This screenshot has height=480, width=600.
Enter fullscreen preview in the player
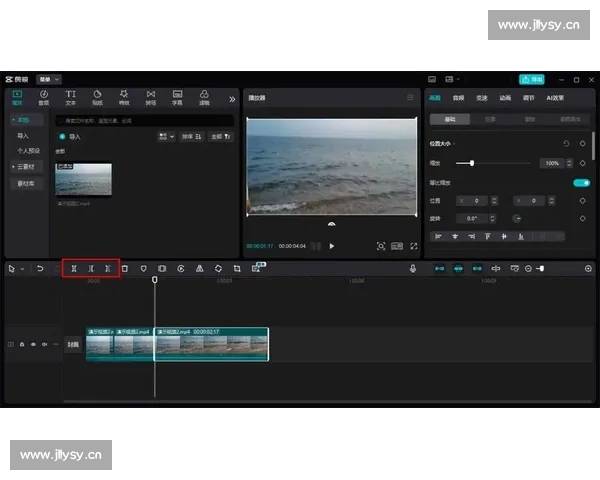click(413, 245)
